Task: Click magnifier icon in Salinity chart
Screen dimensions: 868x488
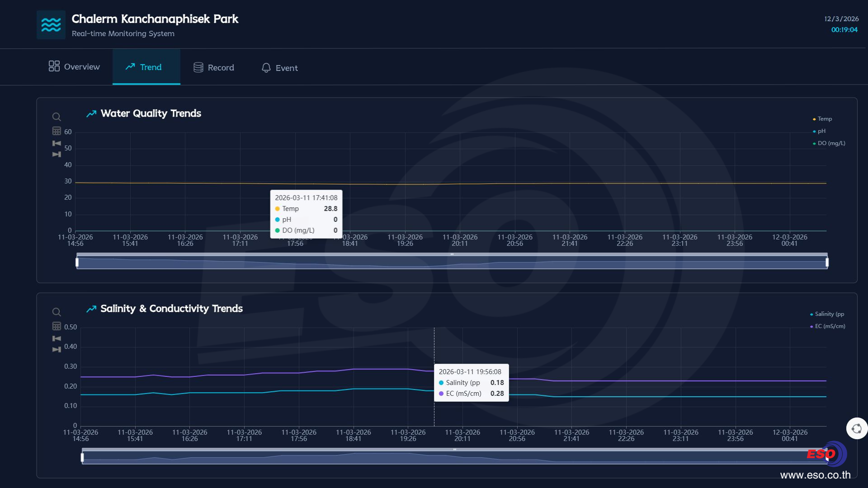Action: tap(57, 312)
